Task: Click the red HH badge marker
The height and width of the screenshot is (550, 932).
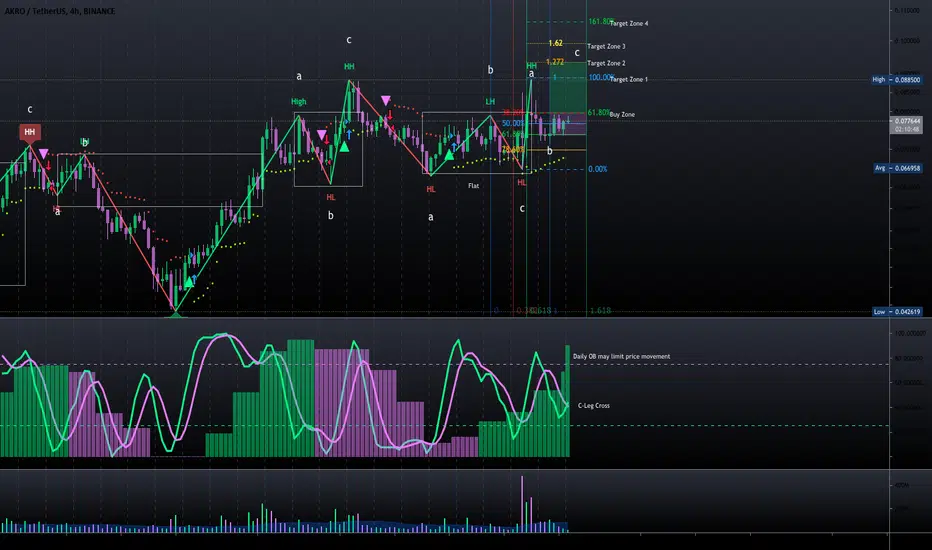Action: (x=30, y=132)
